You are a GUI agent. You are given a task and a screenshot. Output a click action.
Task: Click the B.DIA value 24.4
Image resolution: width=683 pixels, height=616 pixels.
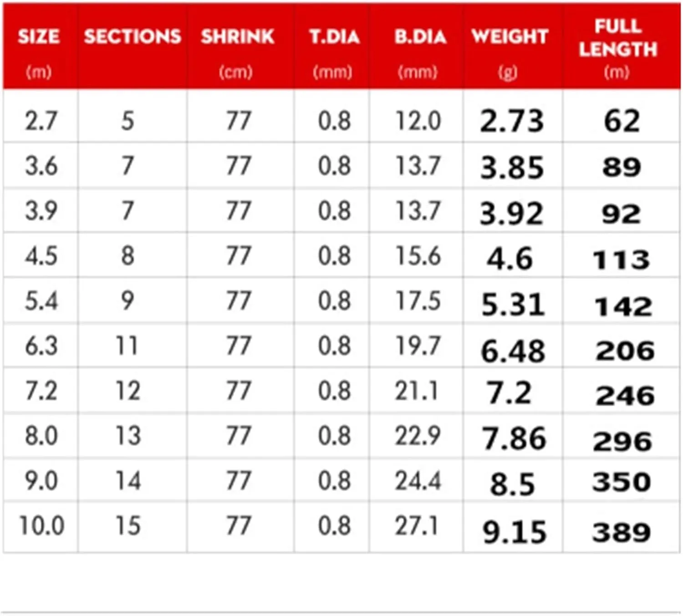tap(418, 481)
